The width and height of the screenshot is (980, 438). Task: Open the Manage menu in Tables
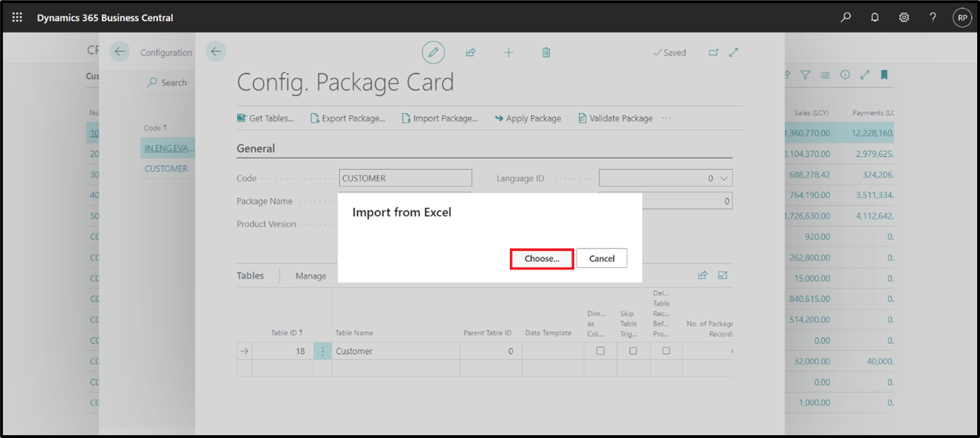311,276
